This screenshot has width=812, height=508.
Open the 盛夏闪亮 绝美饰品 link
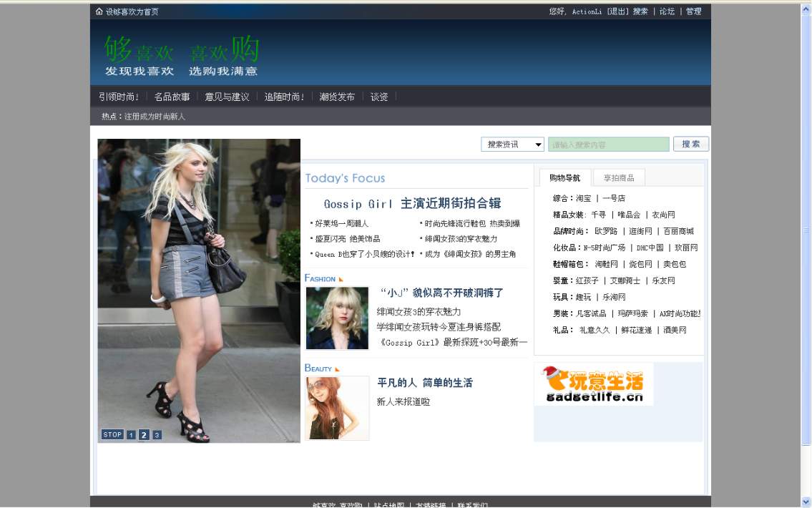click(348, 239)
